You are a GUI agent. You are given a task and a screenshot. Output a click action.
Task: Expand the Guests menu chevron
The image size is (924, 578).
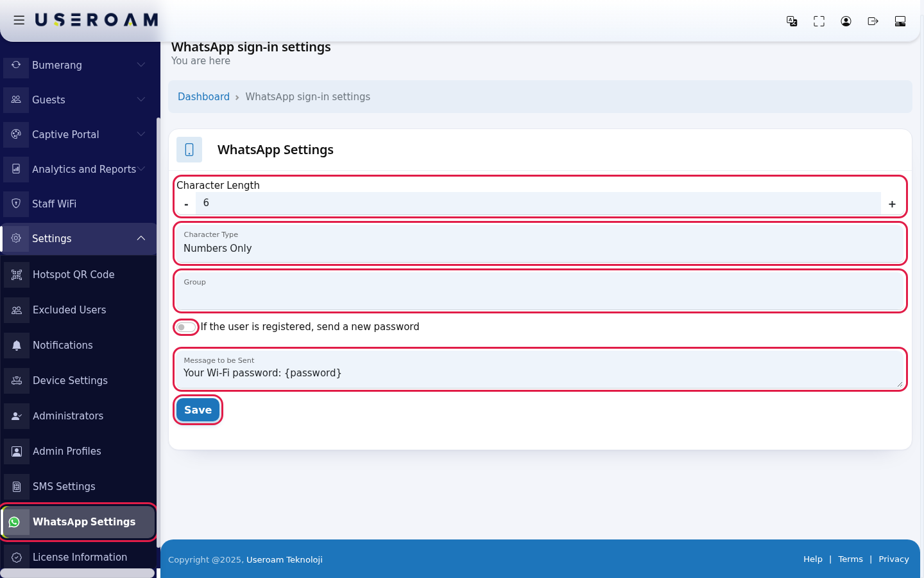coord(141,100)
